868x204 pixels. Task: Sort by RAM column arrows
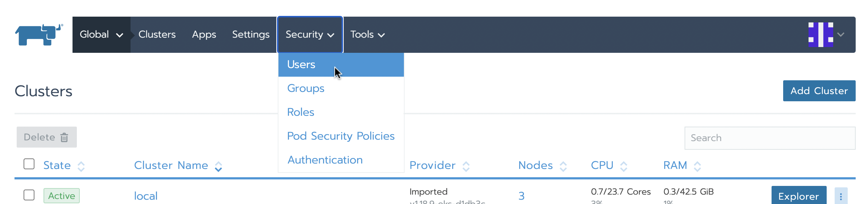pyautogui.click(x=697, y=166)
